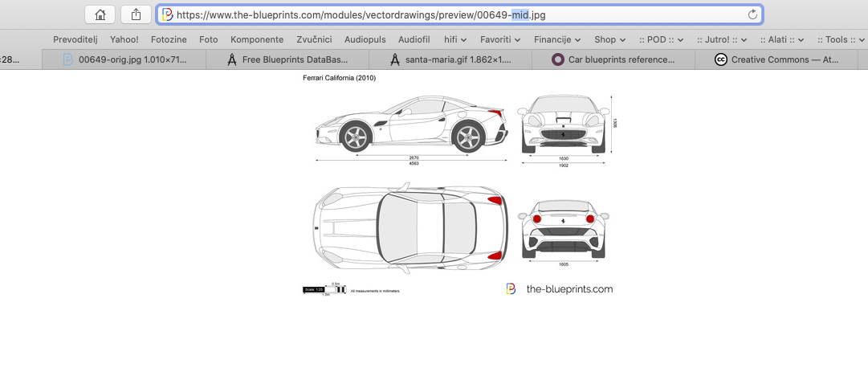
Task: Expand the Favoriti bookmarks folder
Action: [500, 40]
